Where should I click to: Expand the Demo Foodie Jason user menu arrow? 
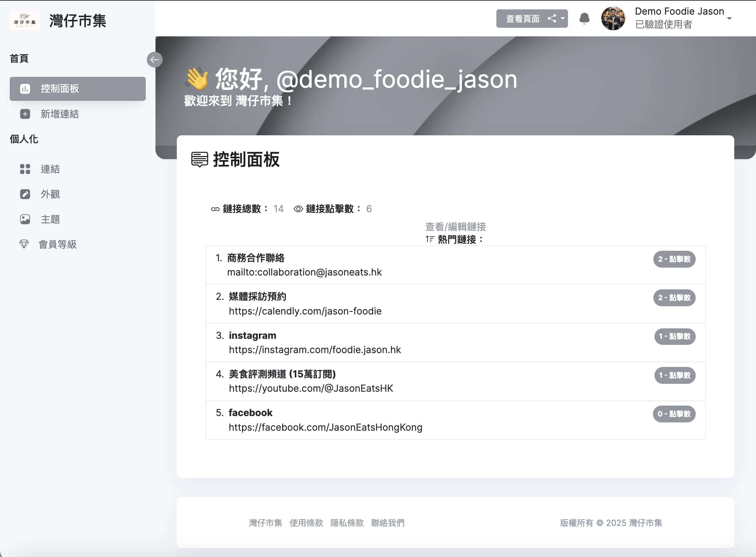(x=729, y=18)
